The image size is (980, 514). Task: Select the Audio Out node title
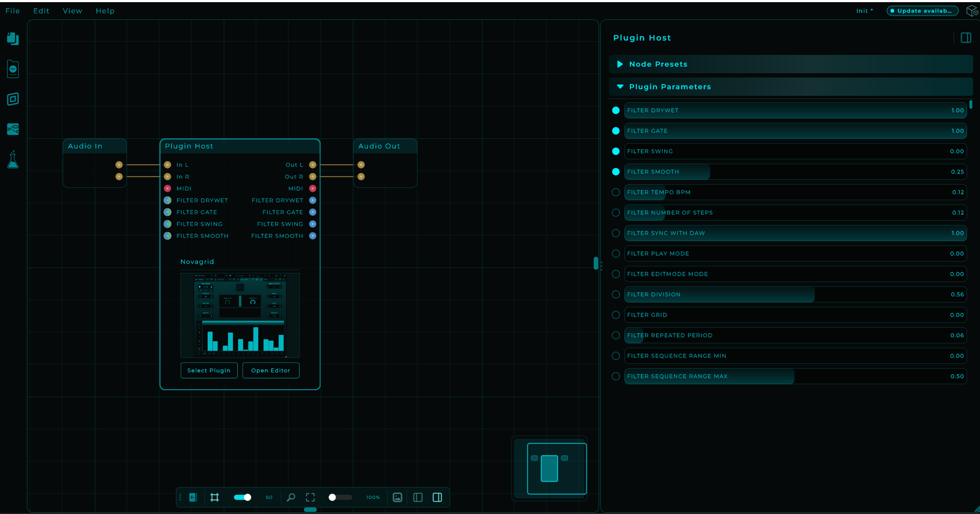click(379, 146)
